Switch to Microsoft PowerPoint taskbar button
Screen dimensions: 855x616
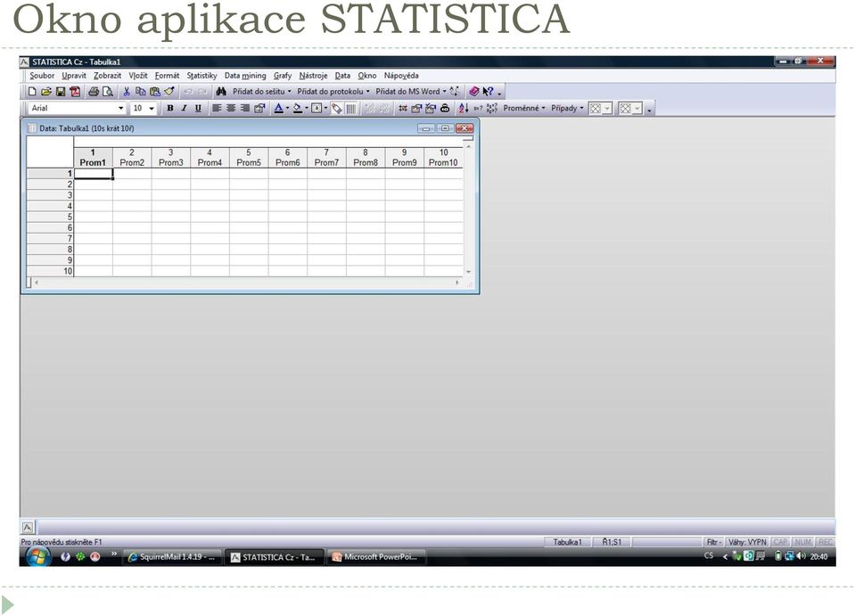[x=376, y=557]
